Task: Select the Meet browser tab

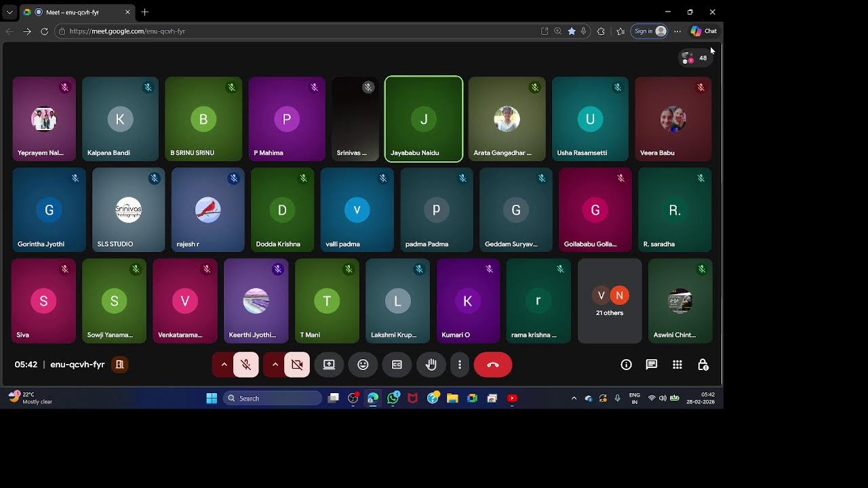Action: (77, 12)
